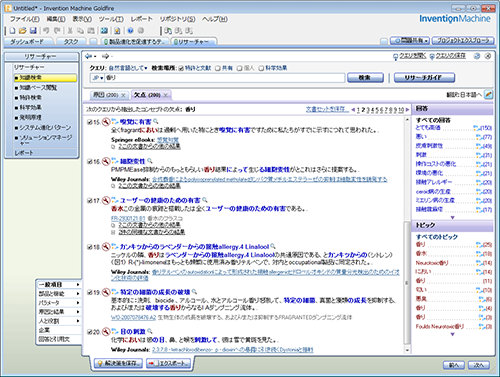This screenshot has height=377, width=500.
Task: Open the JP language dropdown in query field
Action: (98, 78)
